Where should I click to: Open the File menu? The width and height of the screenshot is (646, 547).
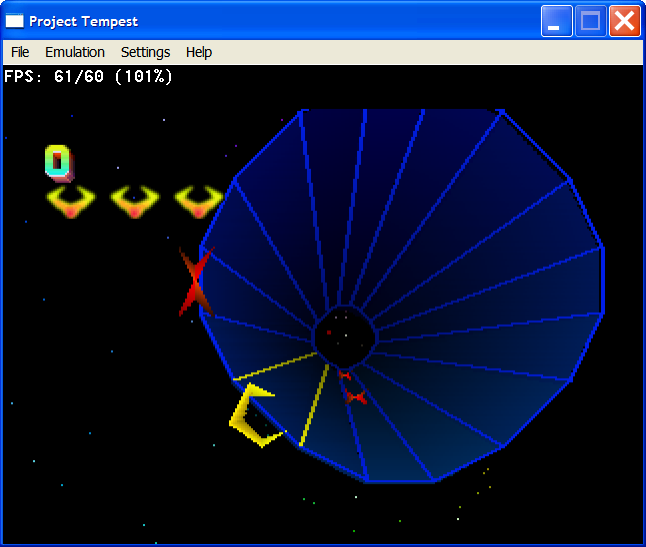[20, 52]
